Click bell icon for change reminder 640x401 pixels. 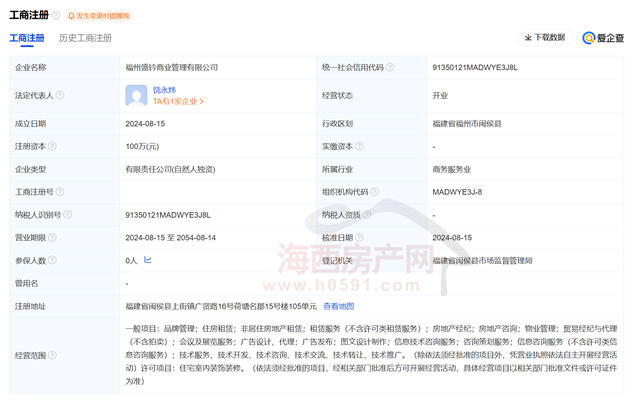[x=71, y=16]
